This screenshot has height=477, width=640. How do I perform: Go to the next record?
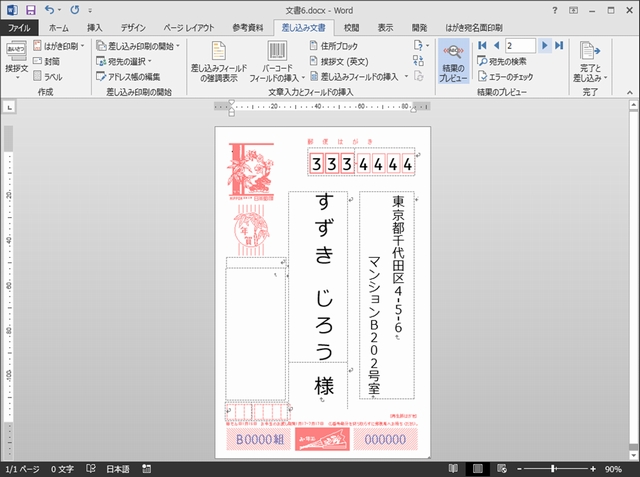[x=544, y=45]
